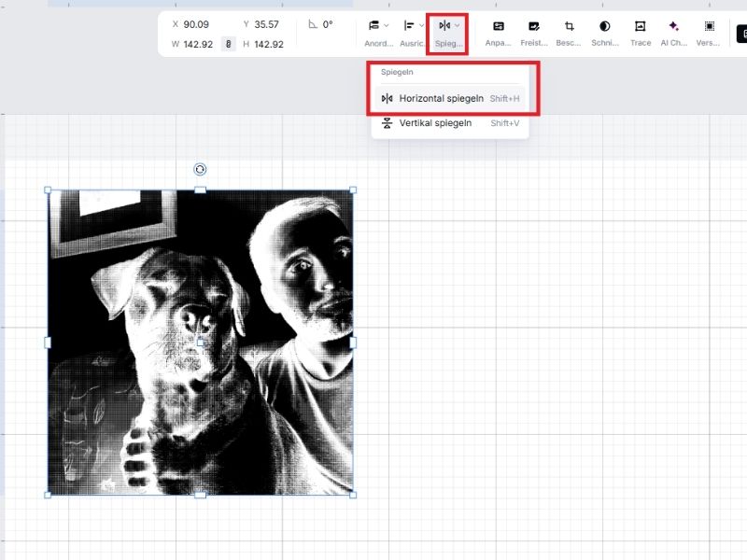Image resolution: width=747 pixels, height=560 pixels.
Task: Click the width field showing 142.92
Action: click(198, 44)
